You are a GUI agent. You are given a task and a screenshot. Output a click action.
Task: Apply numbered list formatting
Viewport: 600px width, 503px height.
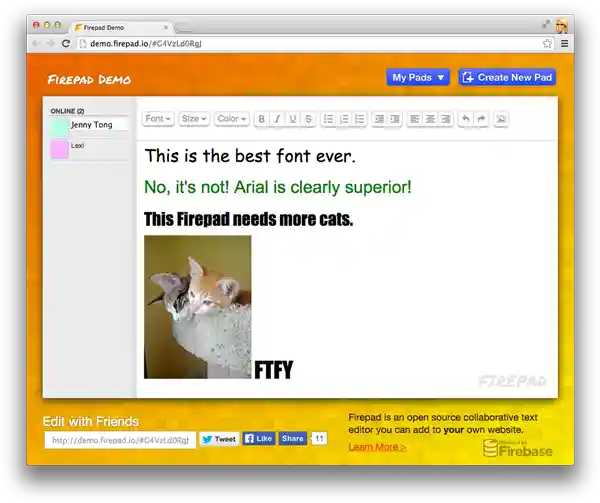(344, 119)
